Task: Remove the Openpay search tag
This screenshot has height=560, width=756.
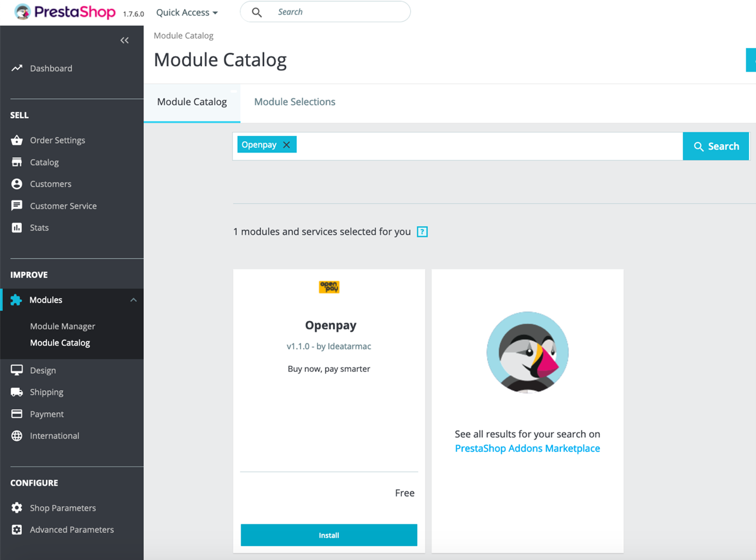Action: (x=287, y=145)
